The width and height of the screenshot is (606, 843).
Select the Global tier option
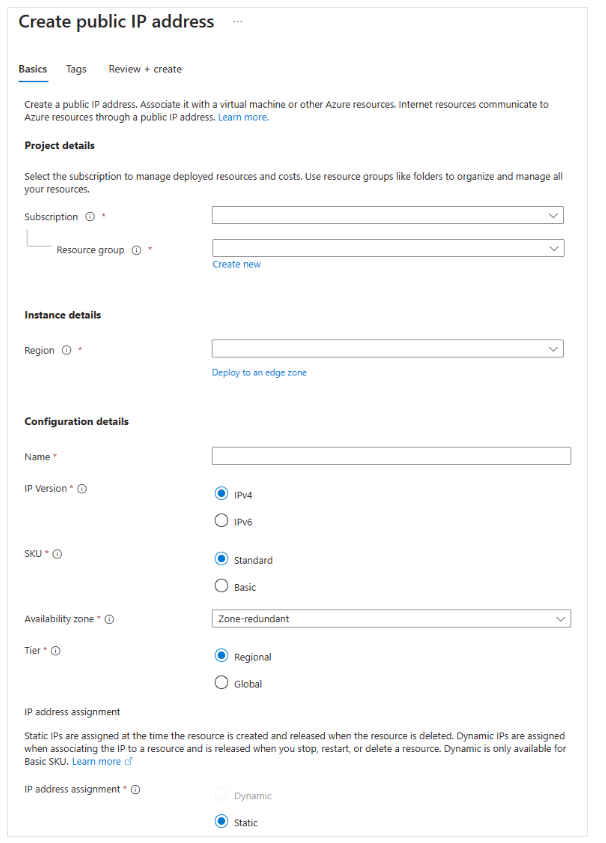(x=222, y=682)
